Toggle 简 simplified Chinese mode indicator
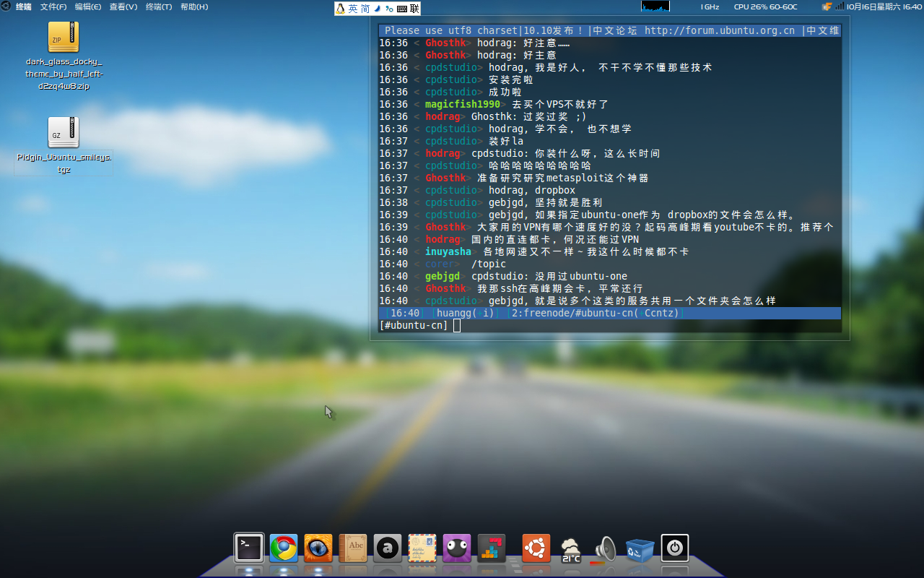The width and height of the screenshot is (924, 578). [365, 9]
